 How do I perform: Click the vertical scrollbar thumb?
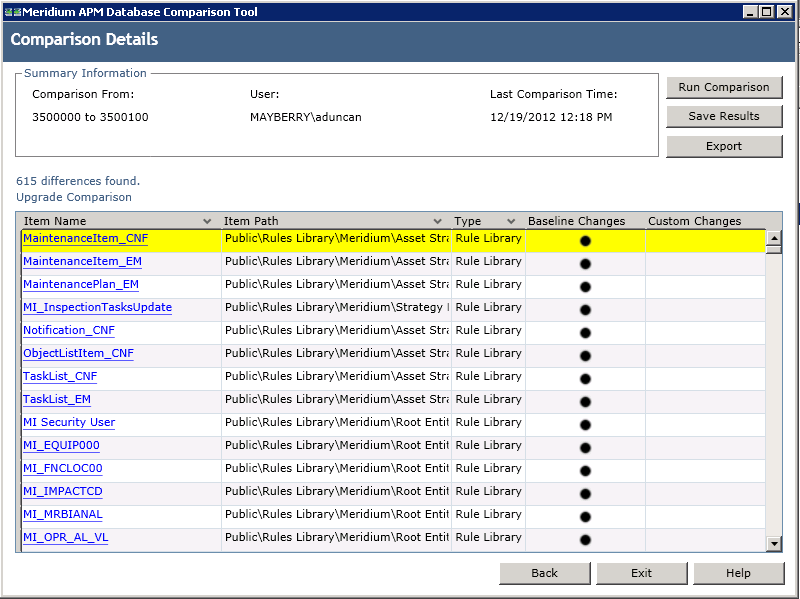[774, 249]
